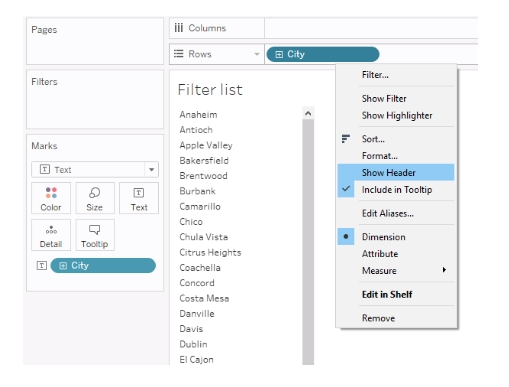Click the Sort icon in context menu
Viewport: 509px width, 387px height.
(346, 139)
